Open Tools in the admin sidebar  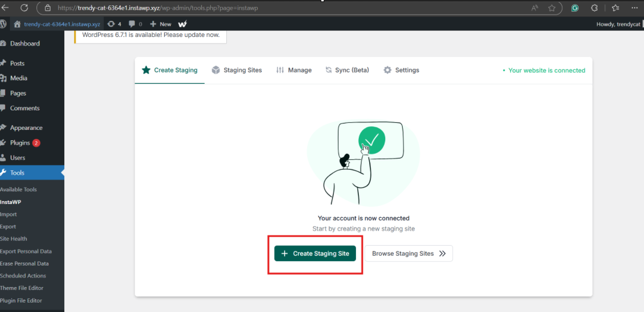(x=32, y=173)
